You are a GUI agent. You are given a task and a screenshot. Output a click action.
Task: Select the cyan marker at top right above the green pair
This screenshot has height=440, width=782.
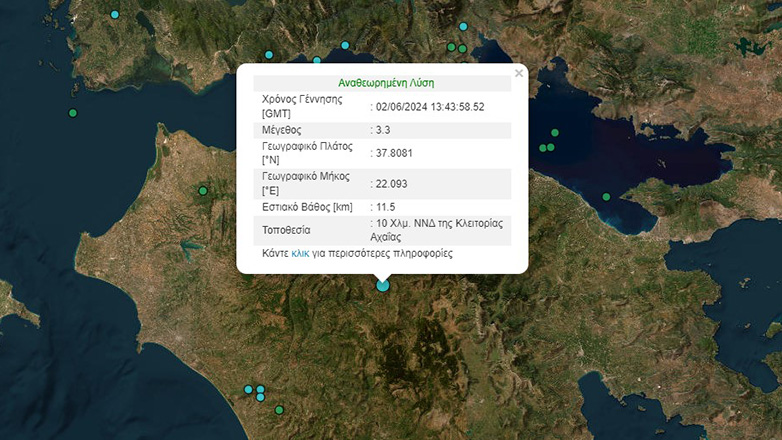[x=463, y=26]
